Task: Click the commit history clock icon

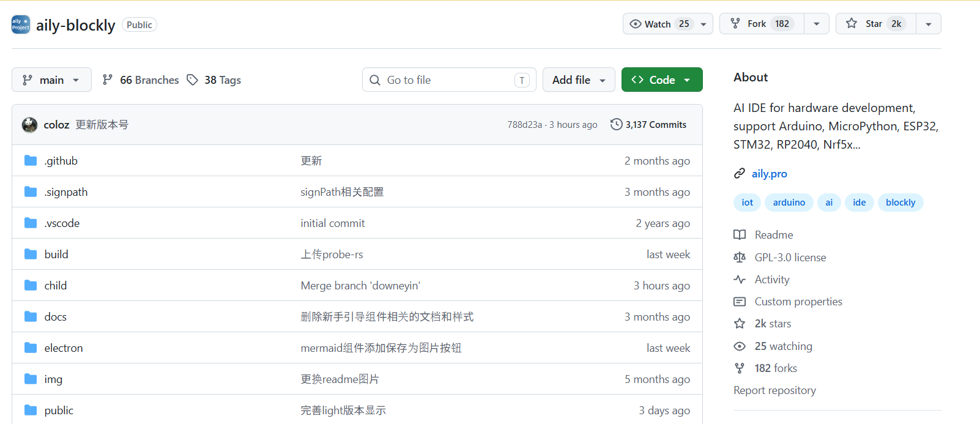Action: (616, 124)
